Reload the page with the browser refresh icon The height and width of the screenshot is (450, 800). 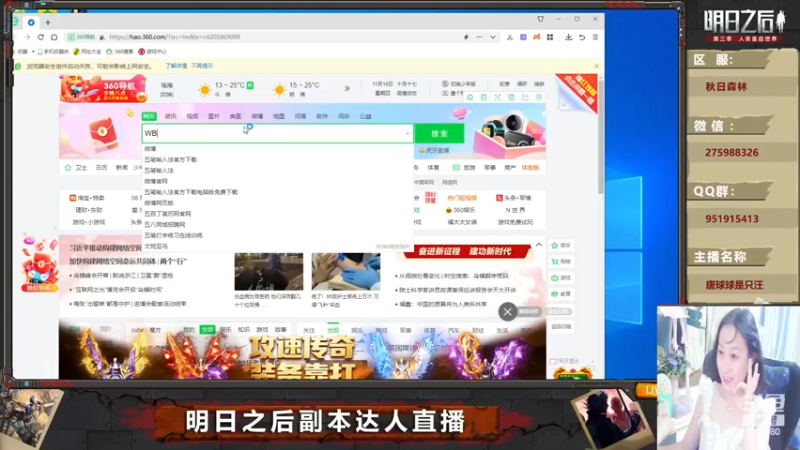41,37
